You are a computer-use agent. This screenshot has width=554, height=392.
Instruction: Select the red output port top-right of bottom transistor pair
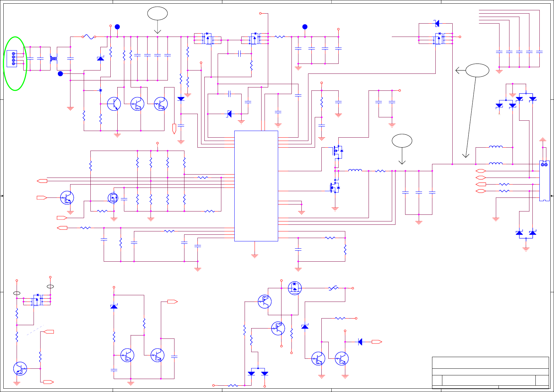(x=172, y=302)
